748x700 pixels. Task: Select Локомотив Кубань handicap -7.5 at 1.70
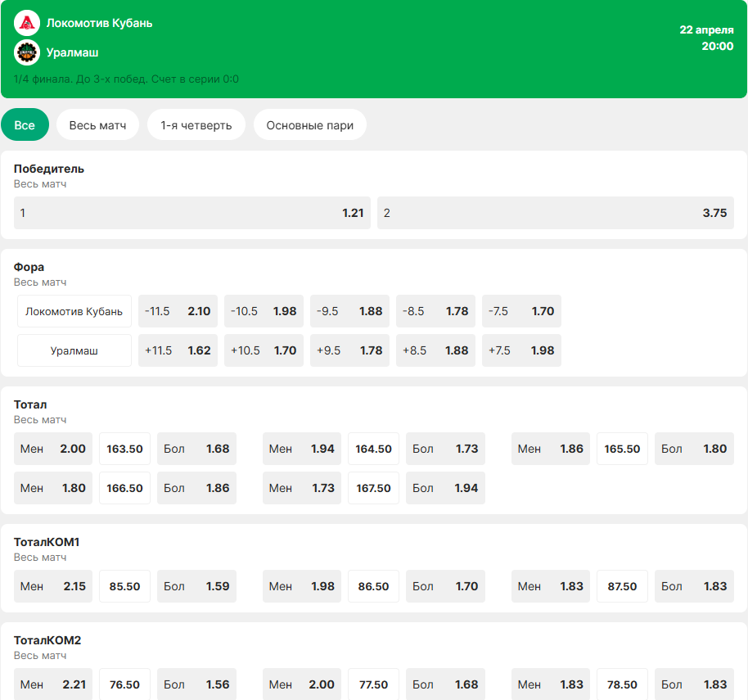521,311
